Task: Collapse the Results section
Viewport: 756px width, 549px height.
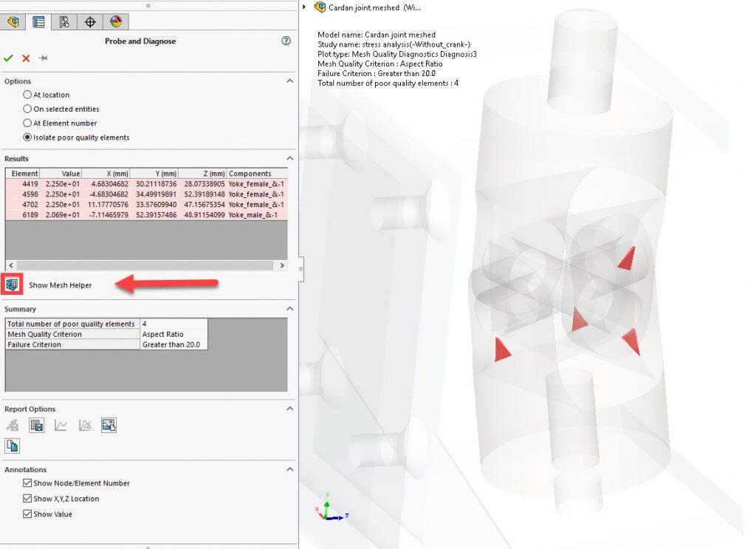Action: point(289,158)
